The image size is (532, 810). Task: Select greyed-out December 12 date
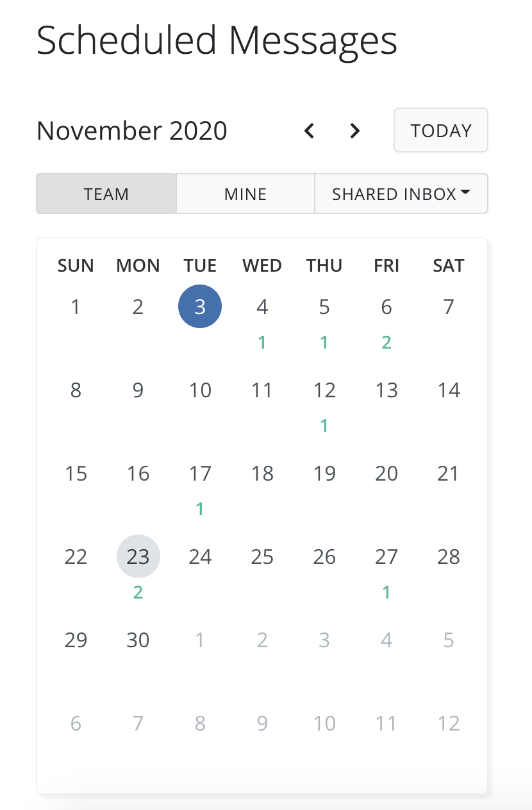pos(449,723)
